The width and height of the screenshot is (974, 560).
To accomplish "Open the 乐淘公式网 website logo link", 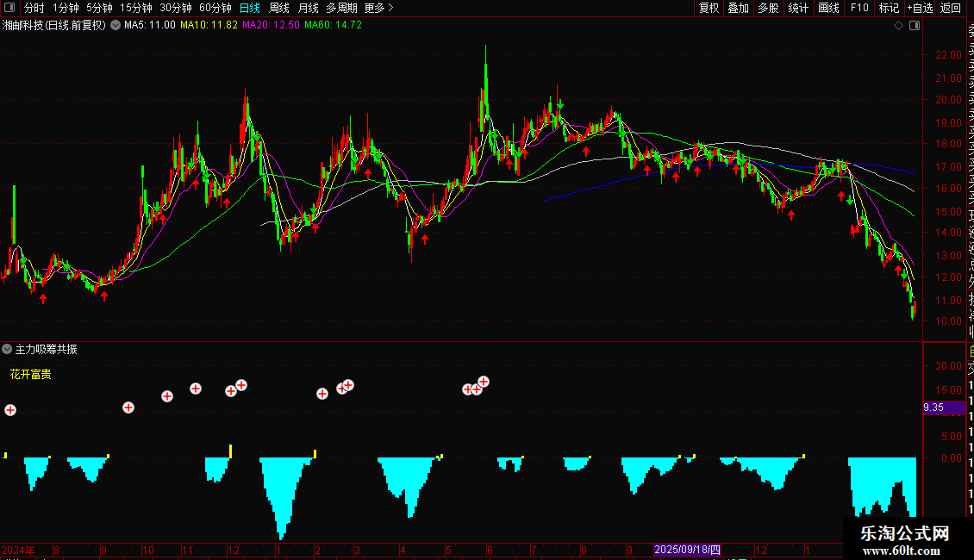I will [905, 540].
